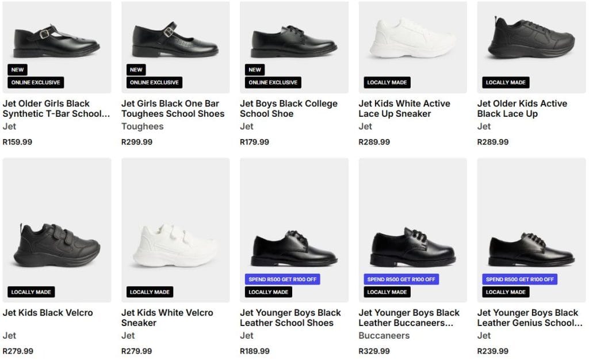Click the Jet Boys Black College School Shoe title

(288, 109)
